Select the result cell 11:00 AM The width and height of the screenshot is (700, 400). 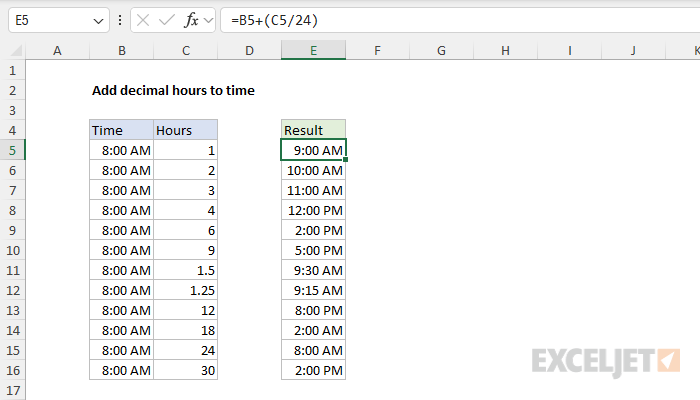tap(313, 190)
